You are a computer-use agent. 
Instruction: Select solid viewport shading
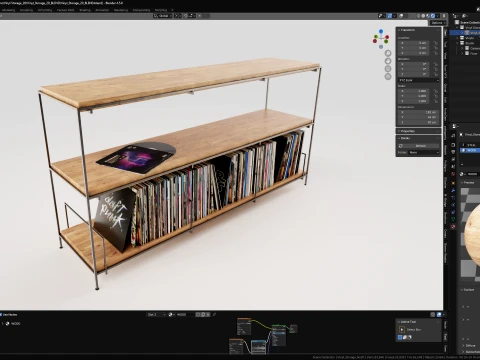(423, 16)
